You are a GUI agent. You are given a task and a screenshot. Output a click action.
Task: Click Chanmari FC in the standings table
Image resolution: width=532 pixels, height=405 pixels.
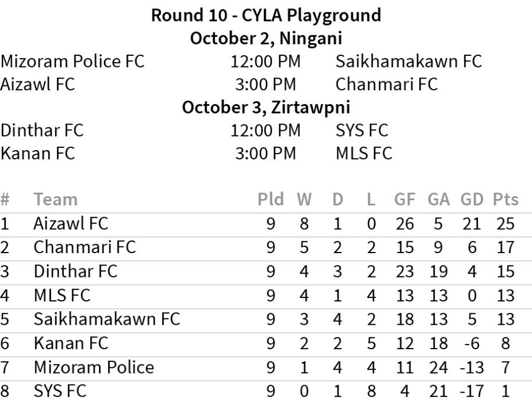point(84,247)
